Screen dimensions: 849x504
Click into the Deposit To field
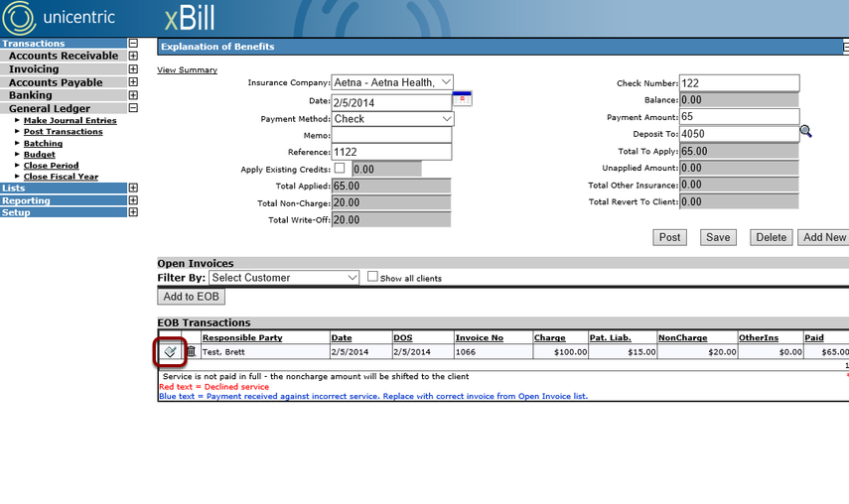(x=739, y=134)
